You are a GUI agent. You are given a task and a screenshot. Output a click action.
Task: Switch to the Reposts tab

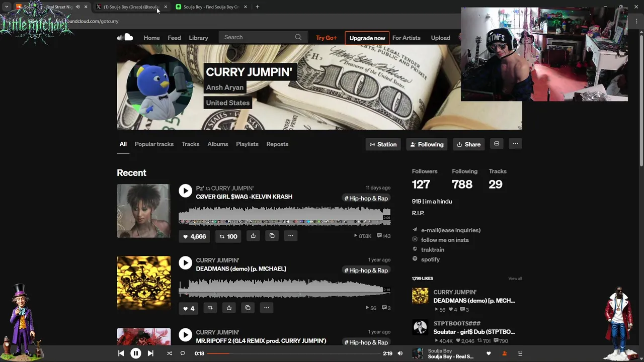(x=277, y=144)
